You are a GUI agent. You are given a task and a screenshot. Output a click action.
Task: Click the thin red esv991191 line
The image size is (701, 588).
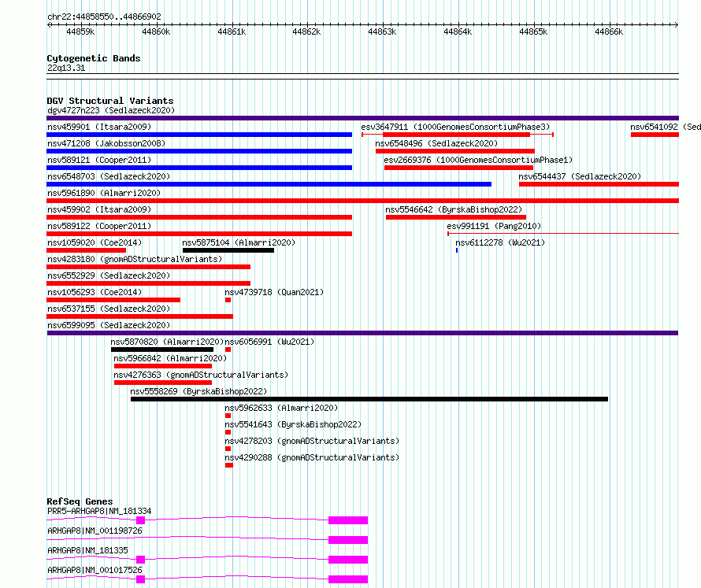coord(563,234)
